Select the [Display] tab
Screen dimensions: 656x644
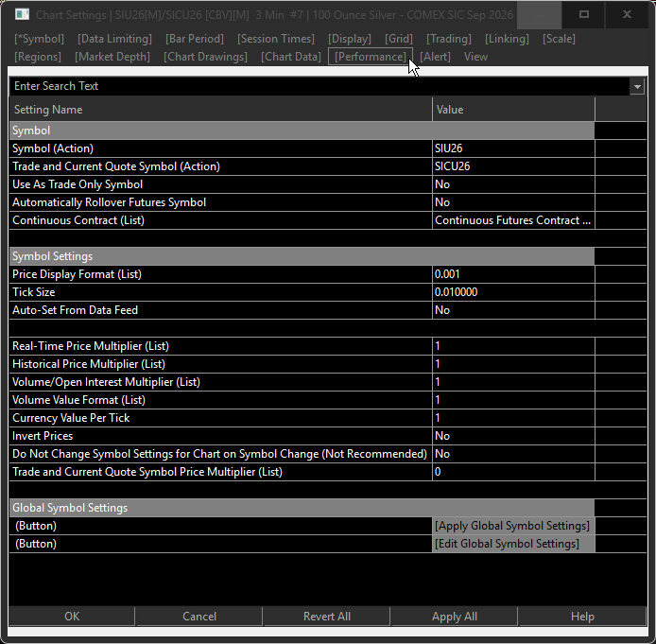350,39
